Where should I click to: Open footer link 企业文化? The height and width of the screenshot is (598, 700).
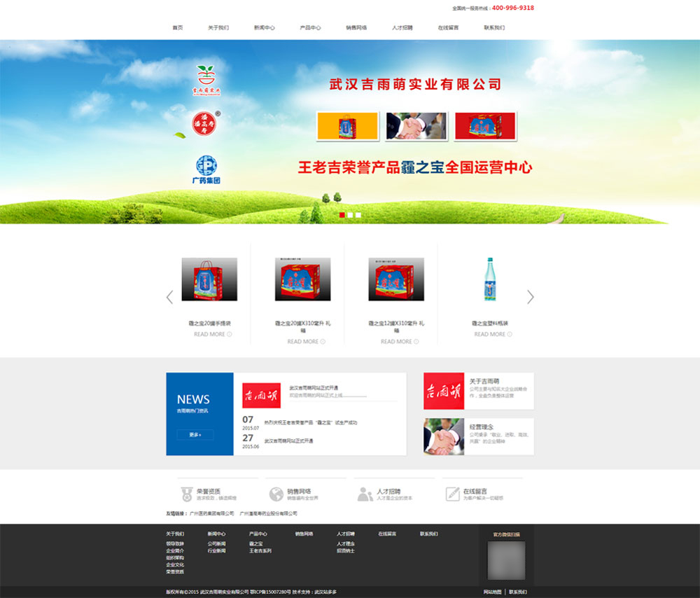click(175, 565)
